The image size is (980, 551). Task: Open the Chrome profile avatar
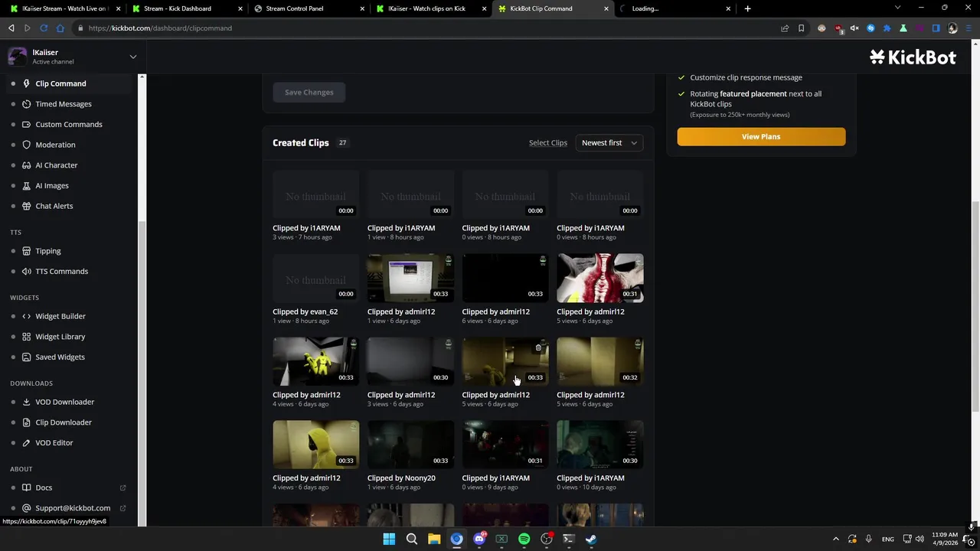[x=952, y=28]
